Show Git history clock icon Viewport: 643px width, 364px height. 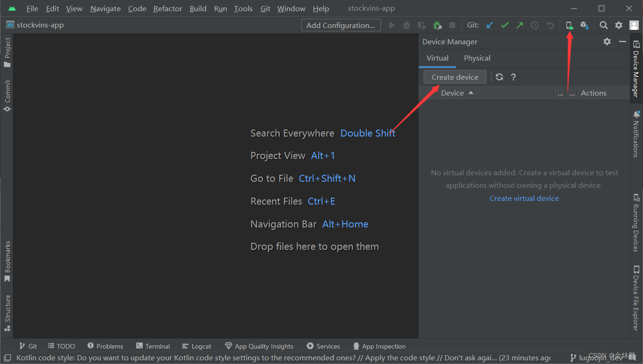tap(535, 25)
